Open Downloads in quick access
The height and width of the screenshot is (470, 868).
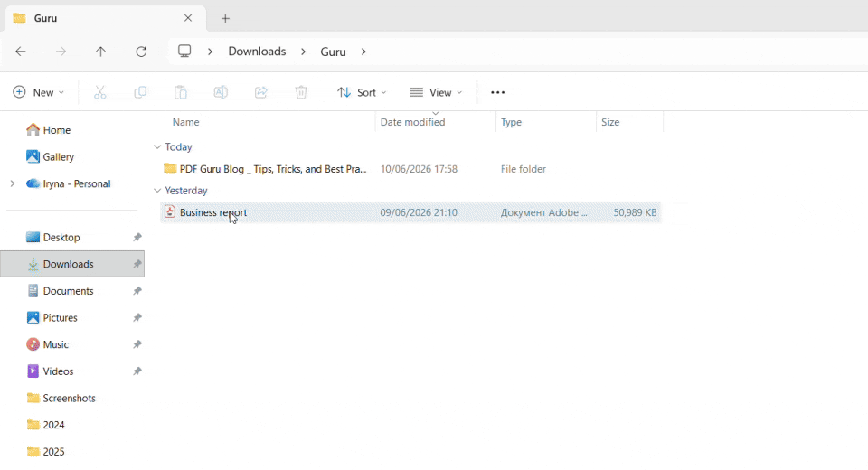[61, 264]
